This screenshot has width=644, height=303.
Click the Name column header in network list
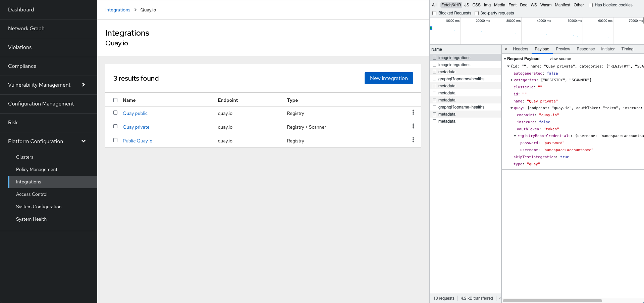466,49
